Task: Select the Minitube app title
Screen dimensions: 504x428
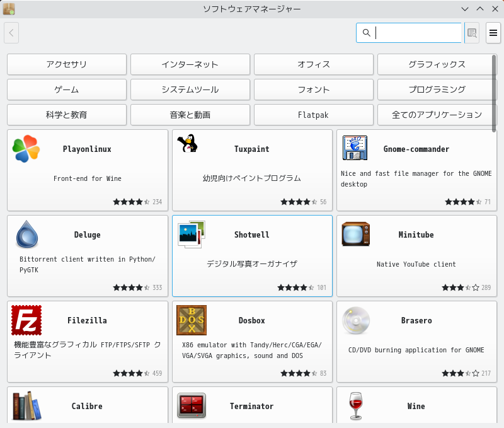Action: [416, 235]
